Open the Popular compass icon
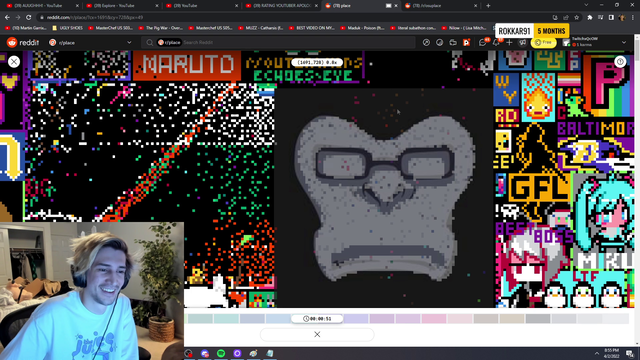 click(426, 42)
